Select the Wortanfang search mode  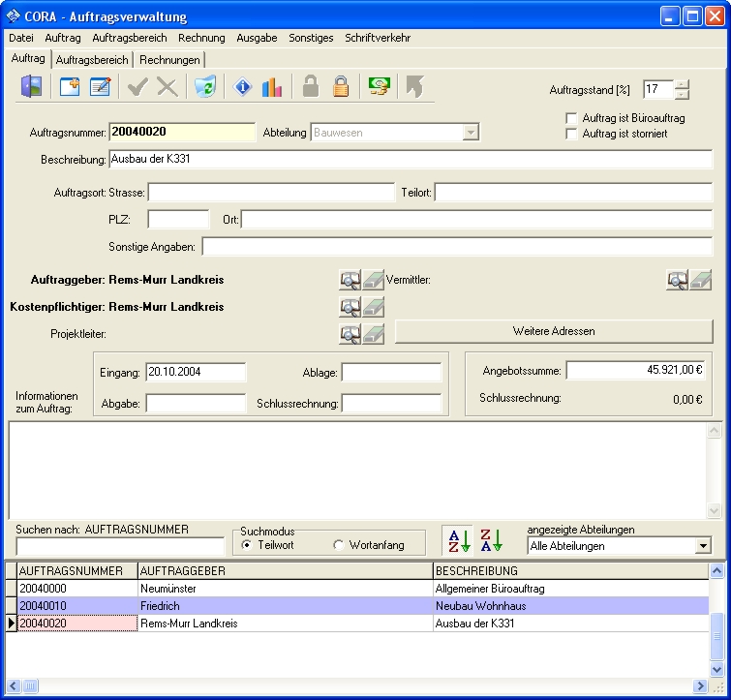339,545
